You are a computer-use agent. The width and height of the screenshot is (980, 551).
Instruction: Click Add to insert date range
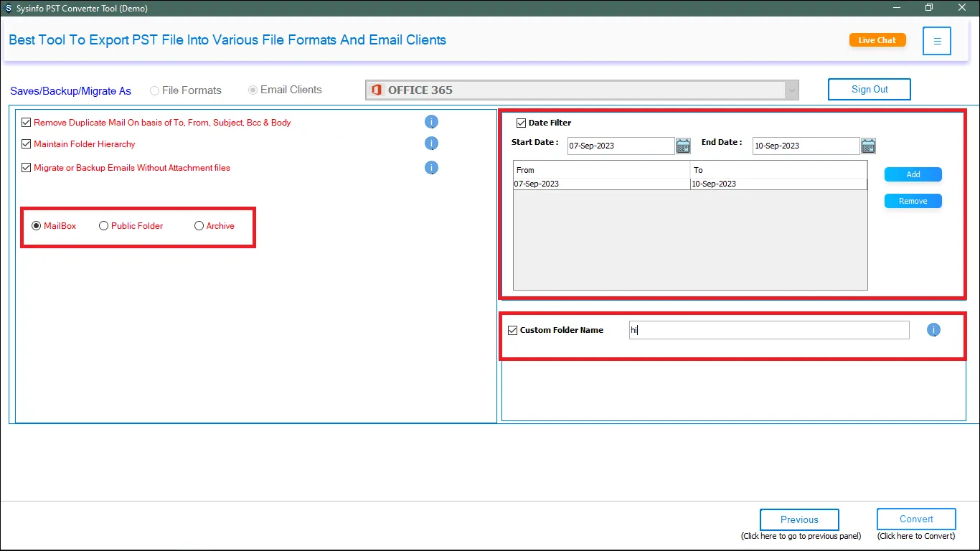point(913,174)
